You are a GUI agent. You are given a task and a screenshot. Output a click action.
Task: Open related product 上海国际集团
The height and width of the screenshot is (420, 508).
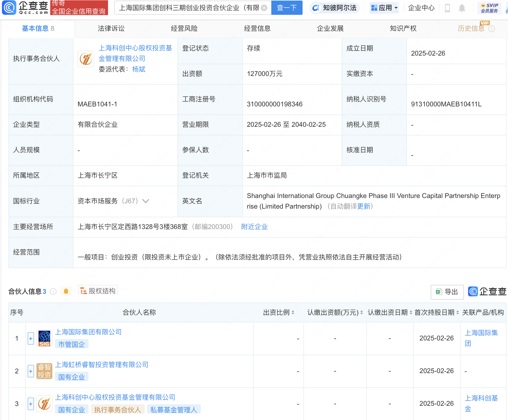[x=481, y=338]
